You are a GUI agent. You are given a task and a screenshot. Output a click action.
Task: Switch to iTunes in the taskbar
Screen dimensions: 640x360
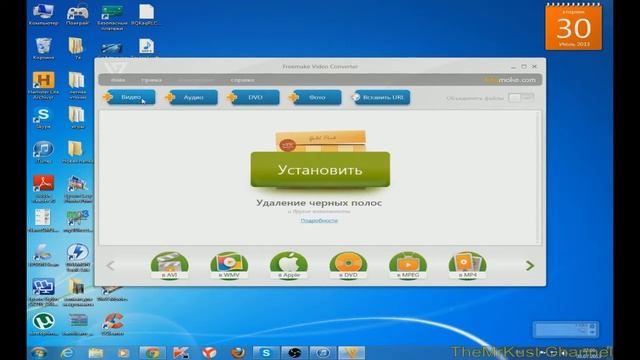click(x=322, y=352)
